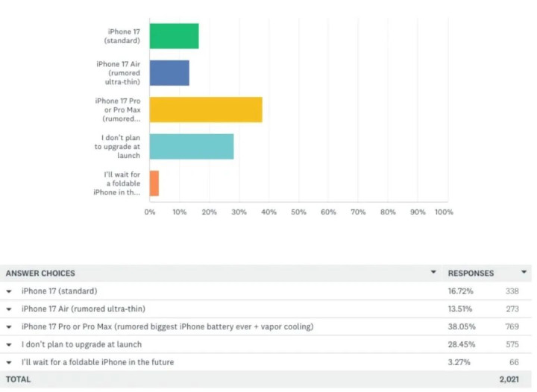Expand the iPhone 17 (standard) row arrow
This screenshot has width=537, height=392.
pos(9,291)
